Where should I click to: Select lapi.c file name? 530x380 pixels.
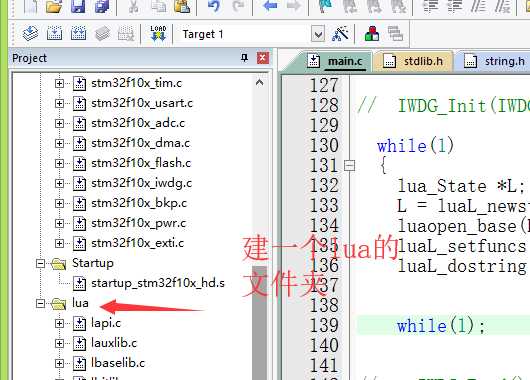pyautogui.click(x=106, y=323)
